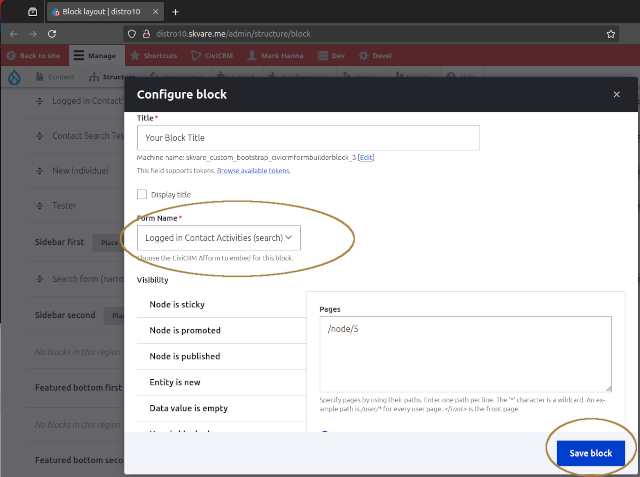The height and width of the screenshot is (477, 640).
Task: Click the browser forward arrow
Action: pyautogui.click(x=33, y=34)
